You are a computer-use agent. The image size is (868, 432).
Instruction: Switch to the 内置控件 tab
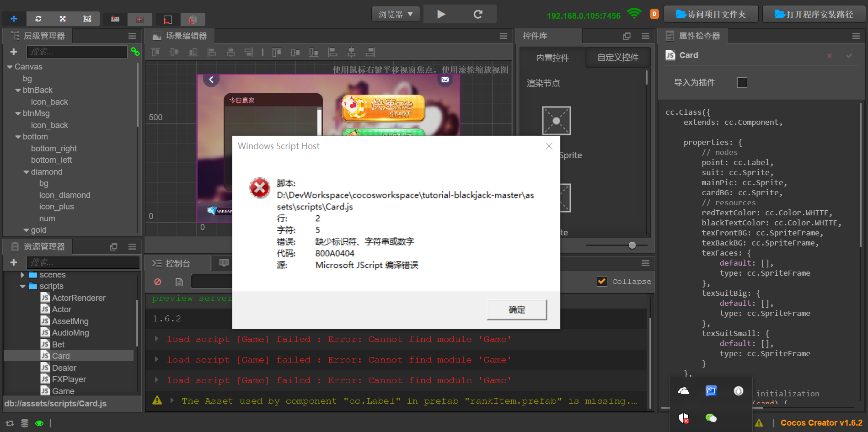click(x=552, y=58)
